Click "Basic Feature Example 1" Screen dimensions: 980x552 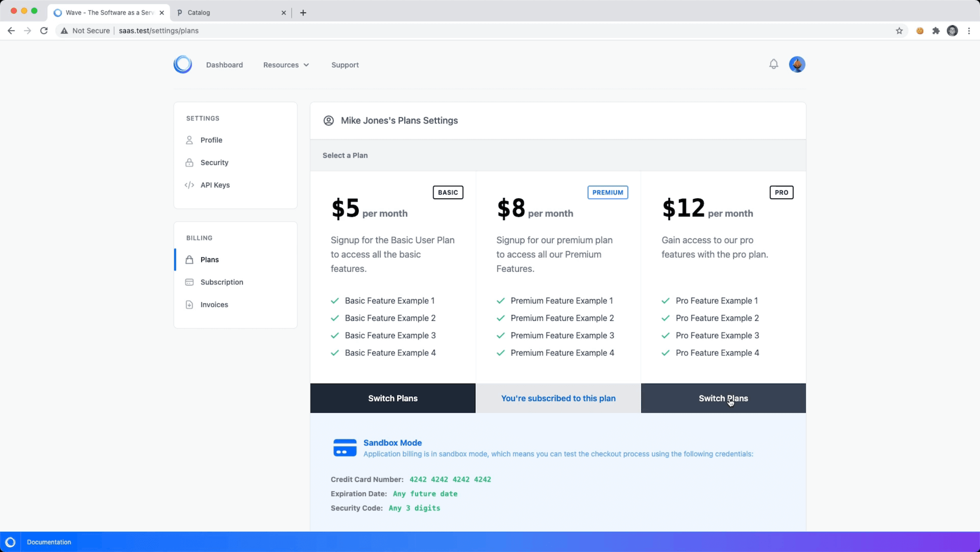(x=390, y=301)
